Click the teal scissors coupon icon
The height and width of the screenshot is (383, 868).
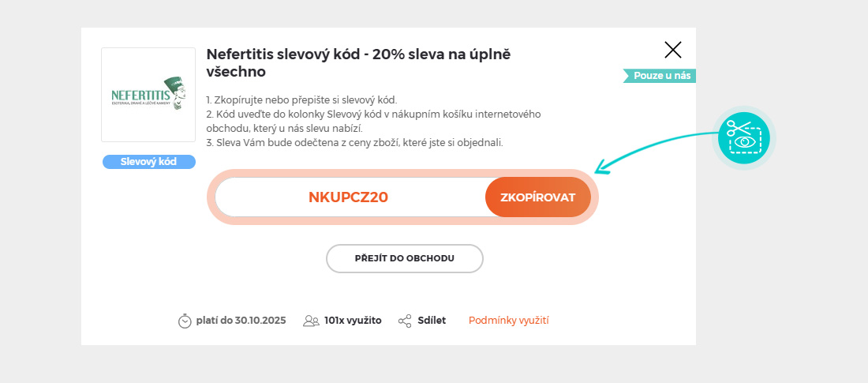[x=743, y=137]
